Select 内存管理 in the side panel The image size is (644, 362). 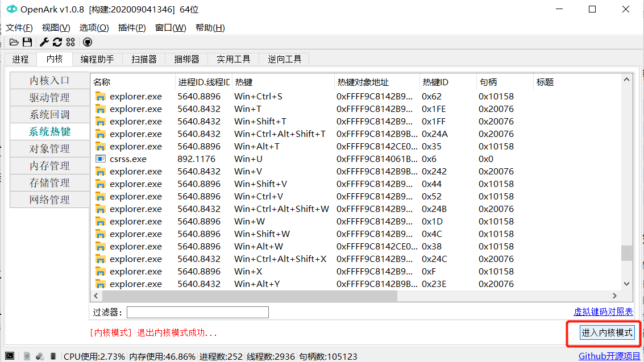(x=49, y=166)
